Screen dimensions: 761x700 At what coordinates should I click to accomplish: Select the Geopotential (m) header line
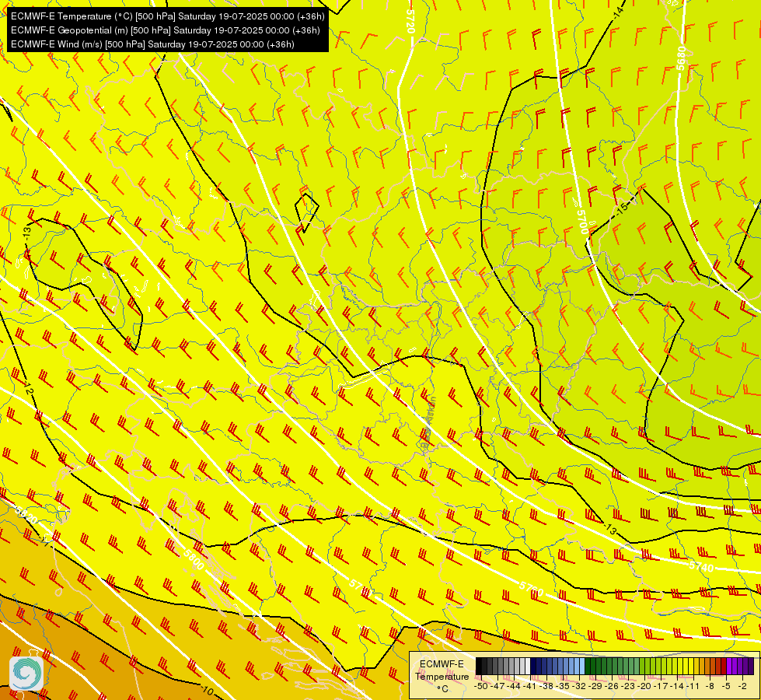[165, 30]
